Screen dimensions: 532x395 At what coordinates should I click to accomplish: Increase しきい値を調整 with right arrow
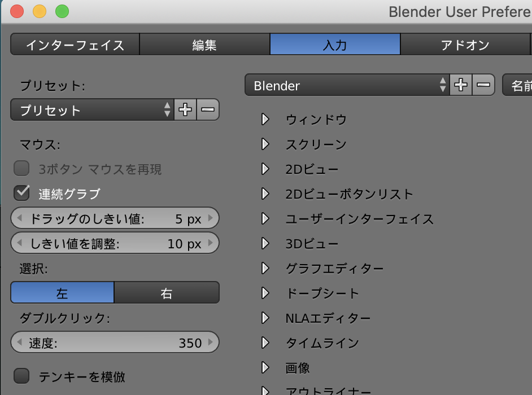210,243
